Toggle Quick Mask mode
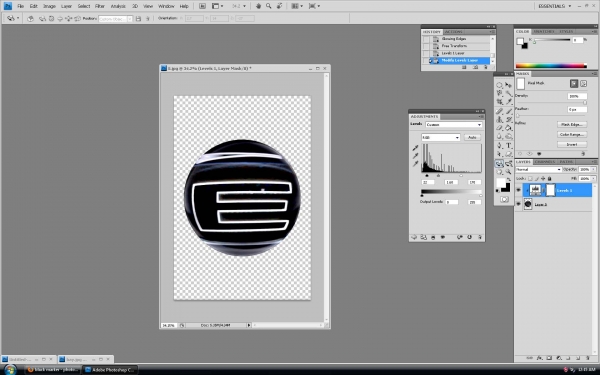 504,199
